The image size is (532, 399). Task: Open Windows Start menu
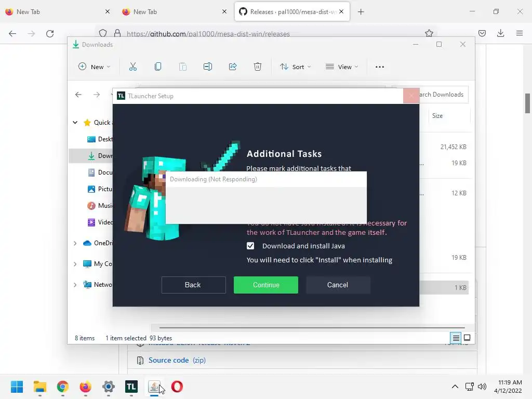(x=17, y=387)
